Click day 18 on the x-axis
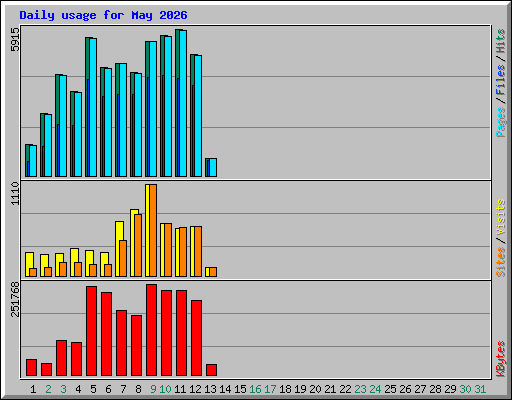Screen dimensions: 512x400 285,389
